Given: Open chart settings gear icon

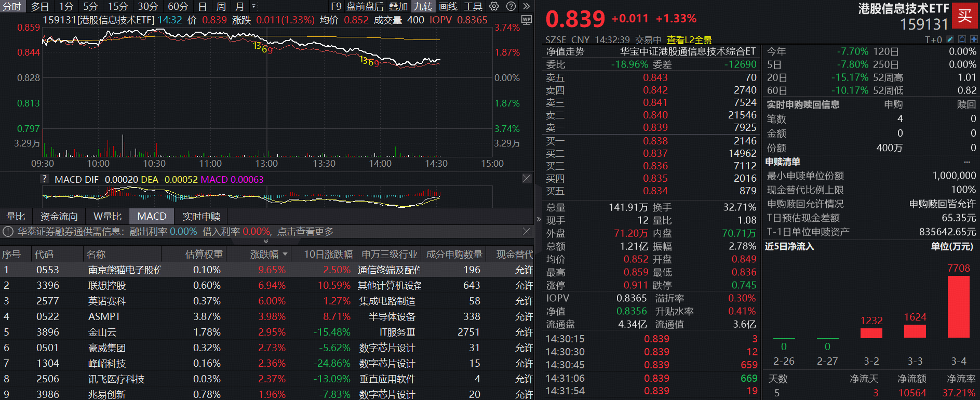Looking at the screenshot, I should coord(494,6).
